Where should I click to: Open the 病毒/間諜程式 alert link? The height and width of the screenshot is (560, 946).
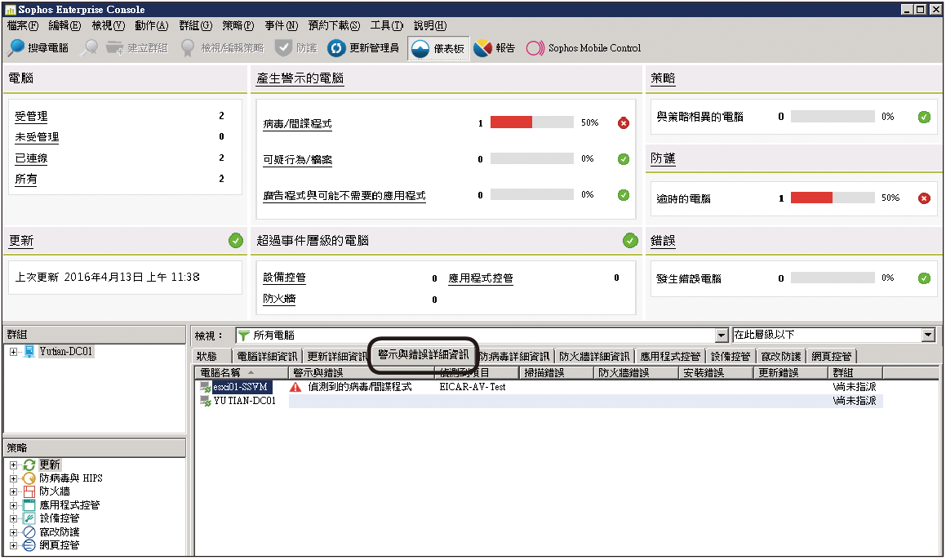(297, 124)
